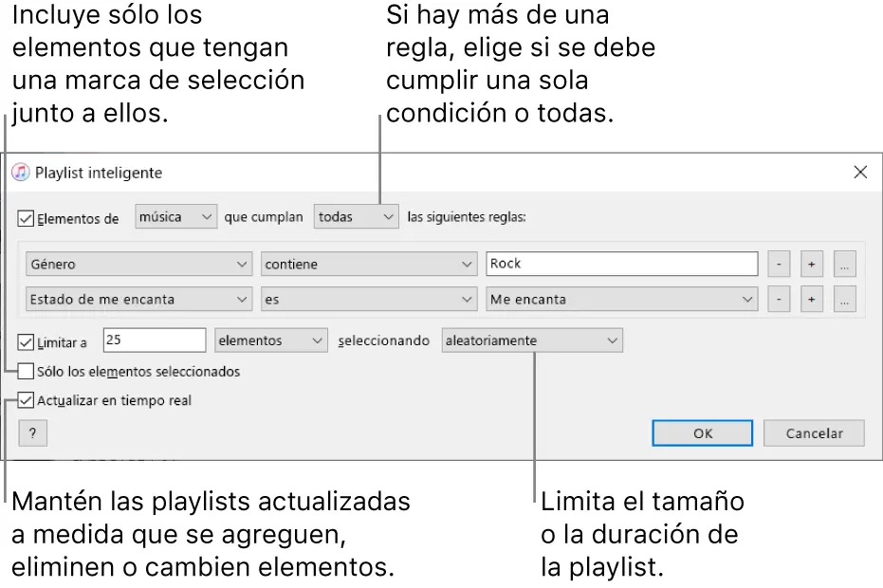Open the Estado de me encanta dropdown

point(138,299)
